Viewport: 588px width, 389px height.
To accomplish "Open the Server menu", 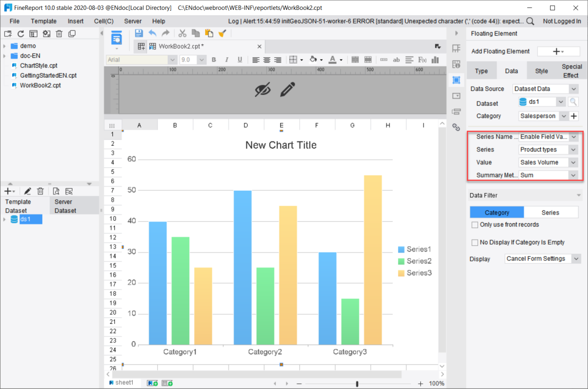I will tap(133, 21).
